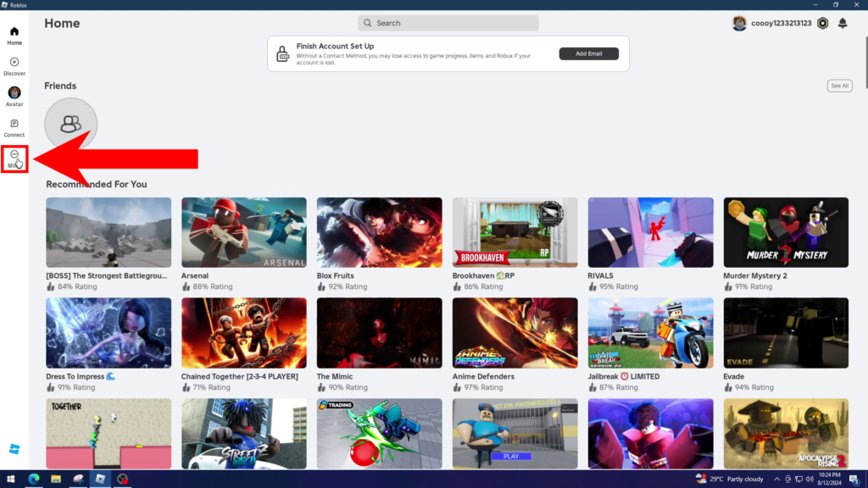The image size is (868, 488).
Task: Open the notifications bell
Action: 843,24
